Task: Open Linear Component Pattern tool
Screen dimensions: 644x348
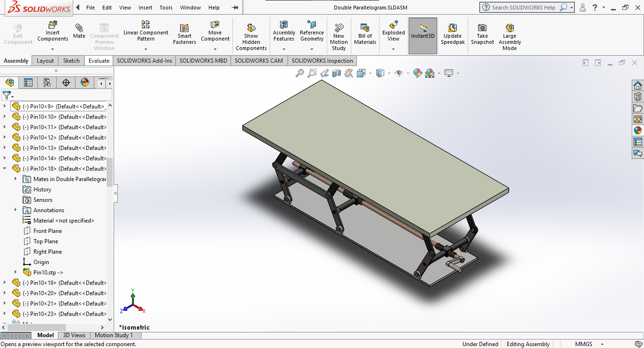Action: pos(146,31)
